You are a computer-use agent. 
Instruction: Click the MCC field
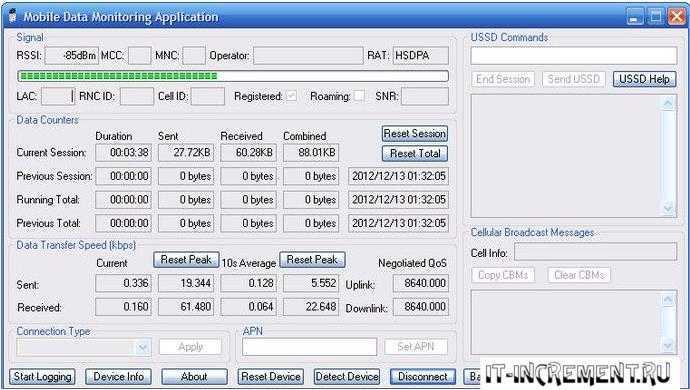[139, 56]
